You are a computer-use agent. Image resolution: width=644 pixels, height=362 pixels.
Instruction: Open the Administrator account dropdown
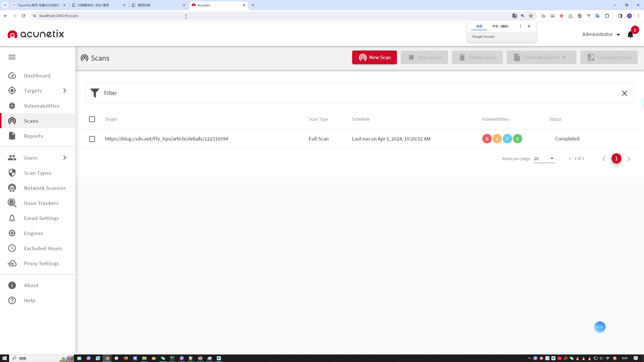[601, 34]
